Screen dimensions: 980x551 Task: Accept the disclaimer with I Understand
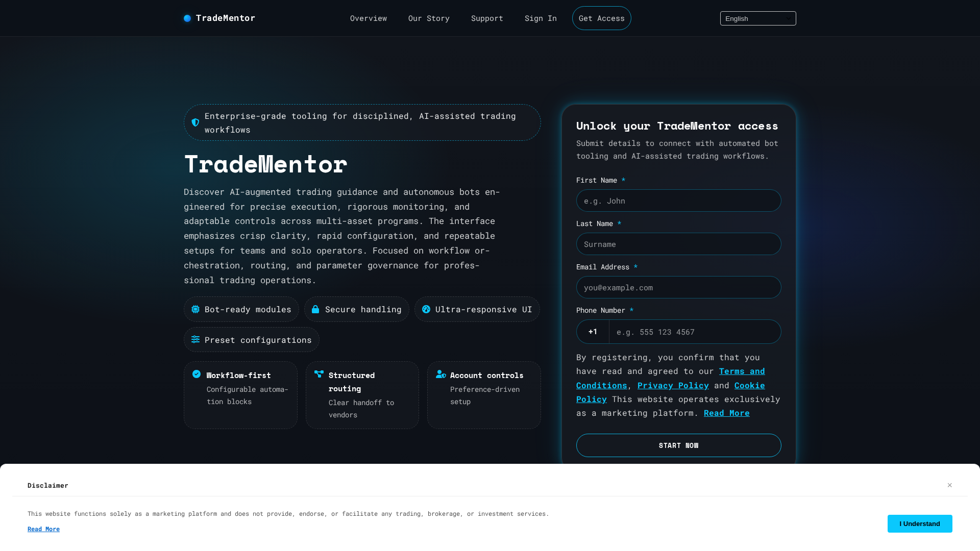coord(920,523)
